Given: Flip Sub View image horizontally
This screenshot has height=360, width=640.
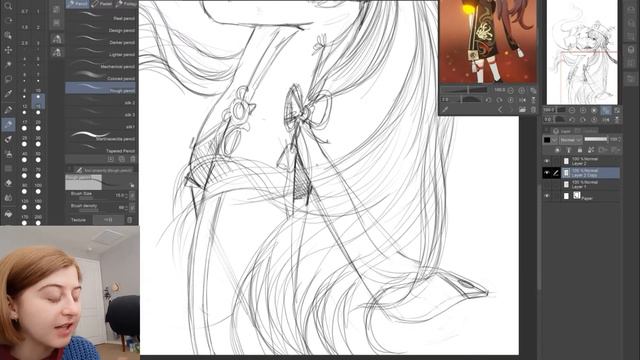Looking at the screenshot, I should point(522,100).
